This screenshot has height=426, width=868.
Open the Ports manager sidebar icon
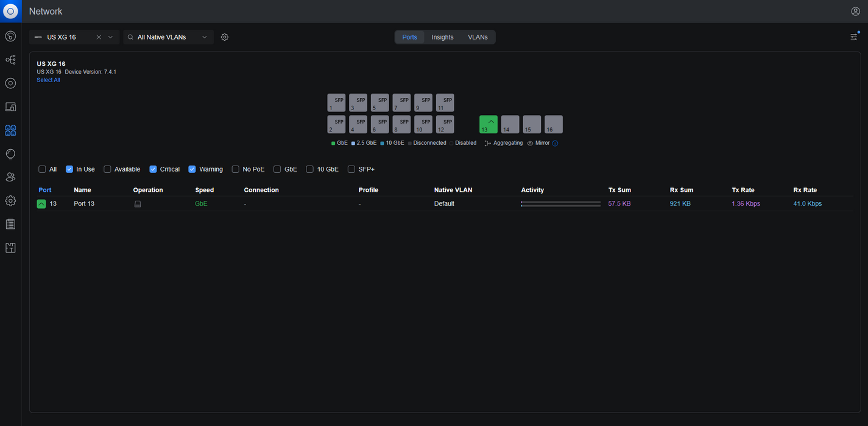[x=10, y=130]
